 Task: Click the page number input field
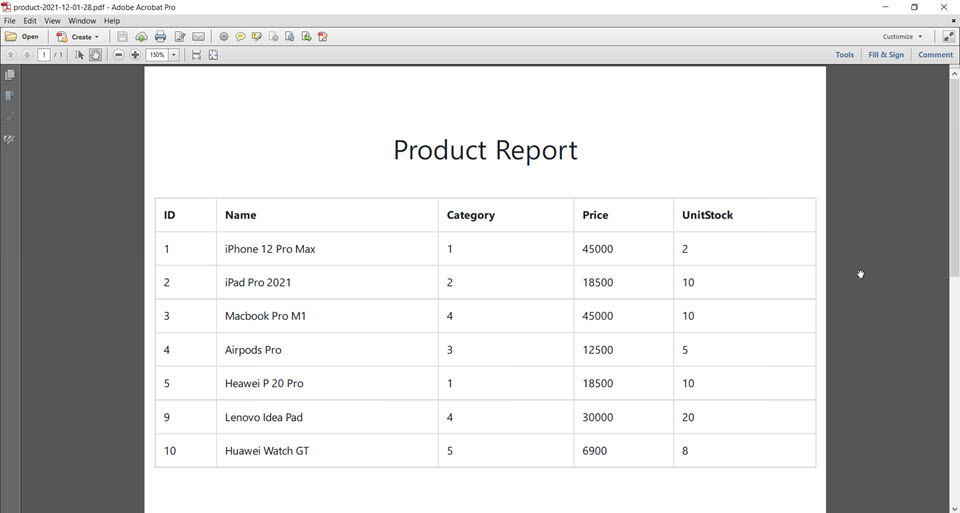(x=43, y=55)
